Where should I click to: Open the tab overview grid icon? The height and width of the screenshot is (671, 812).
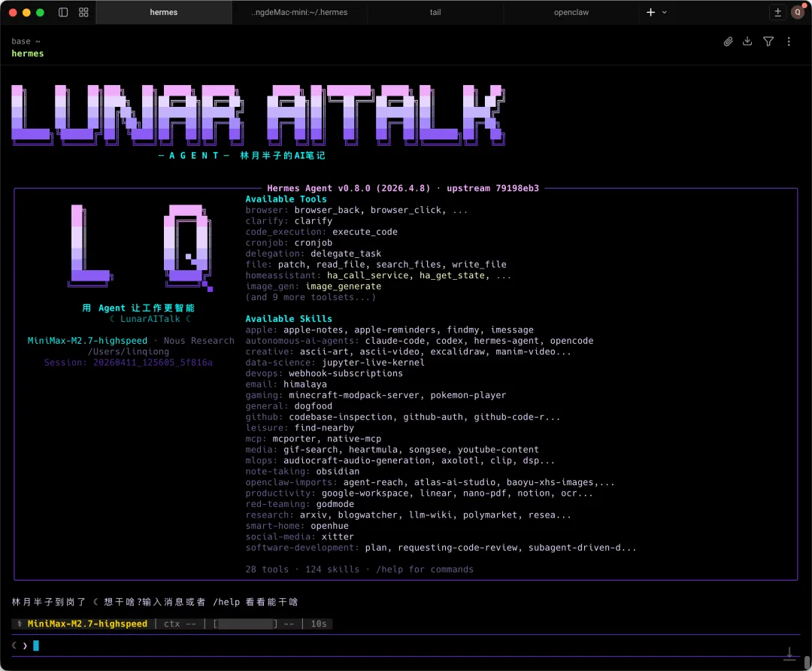pyautogui.click(x=83, y=12)
